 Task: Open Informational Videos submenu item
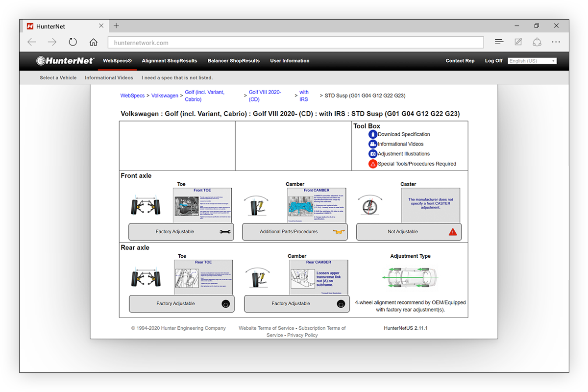(109, 77)
